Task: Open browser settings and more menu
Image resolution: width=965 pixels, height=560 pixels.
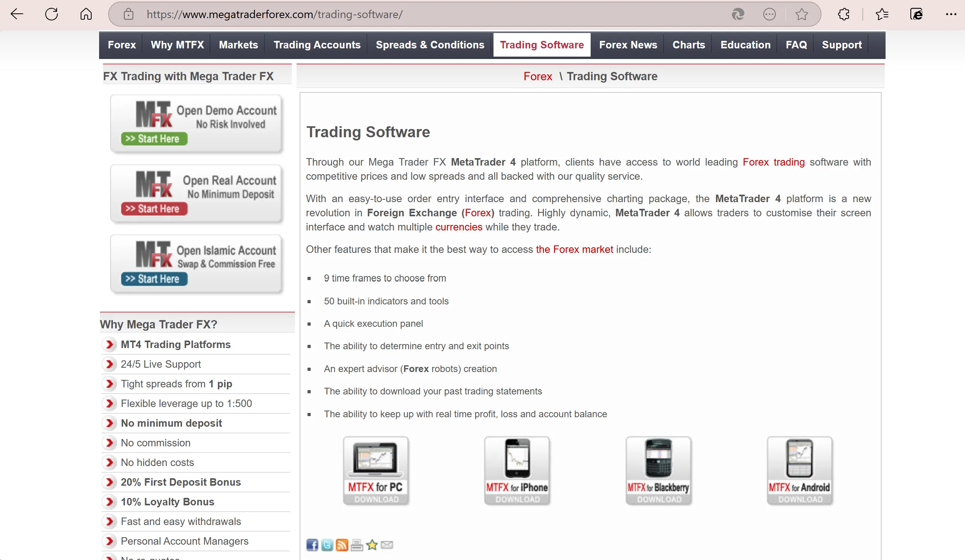Action: (951, 15)
